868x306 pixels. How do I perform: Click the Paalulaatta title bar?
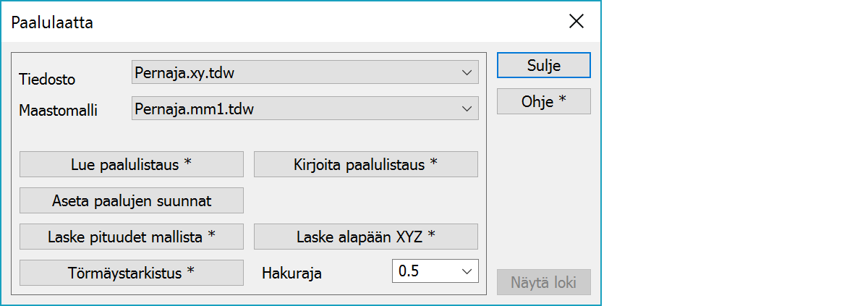pyautogui.click(x=289, y=22)
